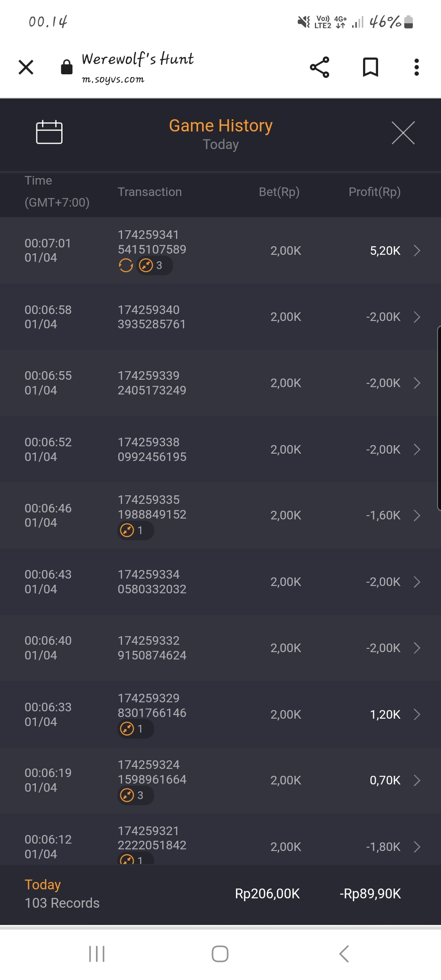Close the browser tab with X icon
441x980 pixels.
(26, 67)
